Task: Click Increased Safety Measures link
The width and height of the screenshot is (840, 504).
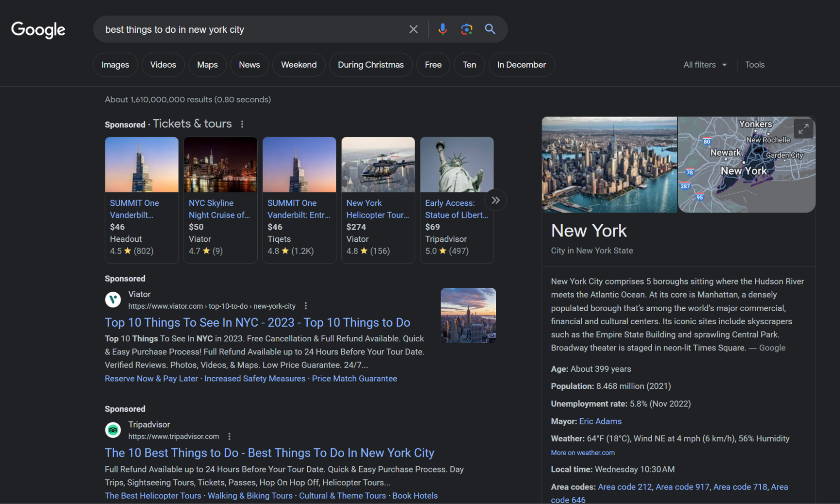Action: tap(255, 378)
